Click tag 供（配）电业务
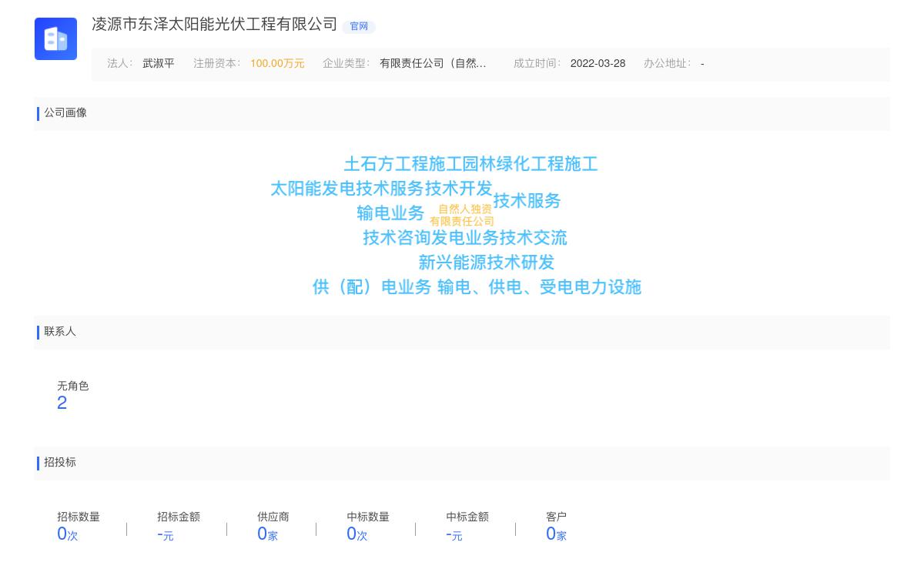 (372, 287)
